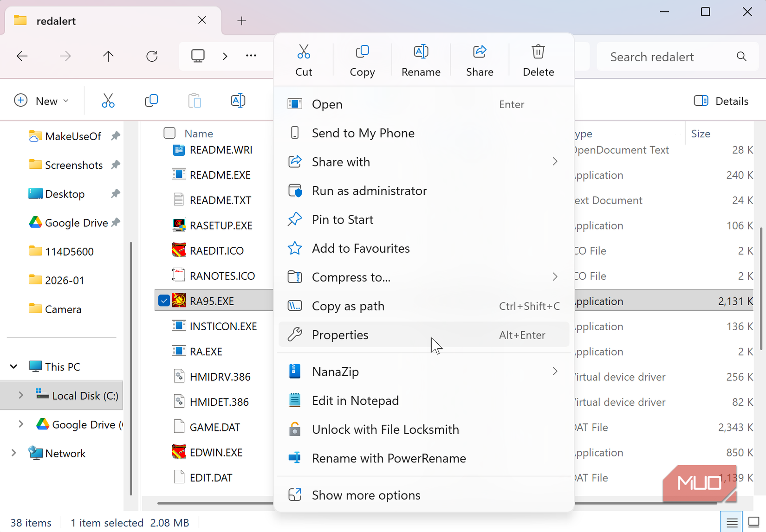The image size is (766, 532).
Task: Expand the New button dropdown
Action: tap(65, 100)
